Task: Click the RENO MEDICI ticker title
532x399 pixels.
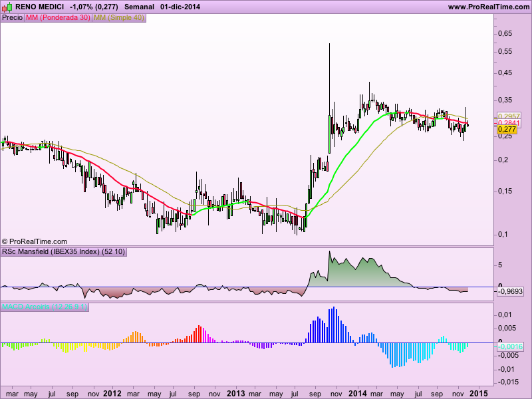Action: [x=40, y=7]
